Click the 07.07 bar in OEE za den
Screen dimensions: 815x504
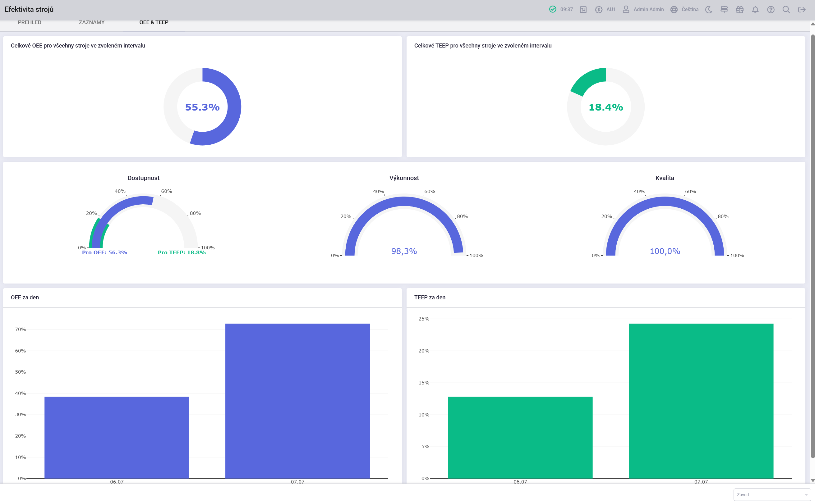pyautogui.click(x=297, y=401)
